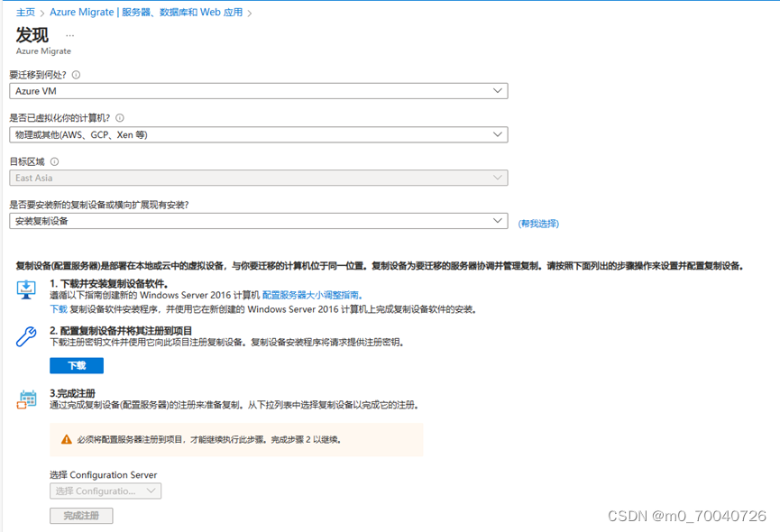Expand the 物理或其他(AWS、GCP、Xen 等) dropdown

(x=259, y=134)
